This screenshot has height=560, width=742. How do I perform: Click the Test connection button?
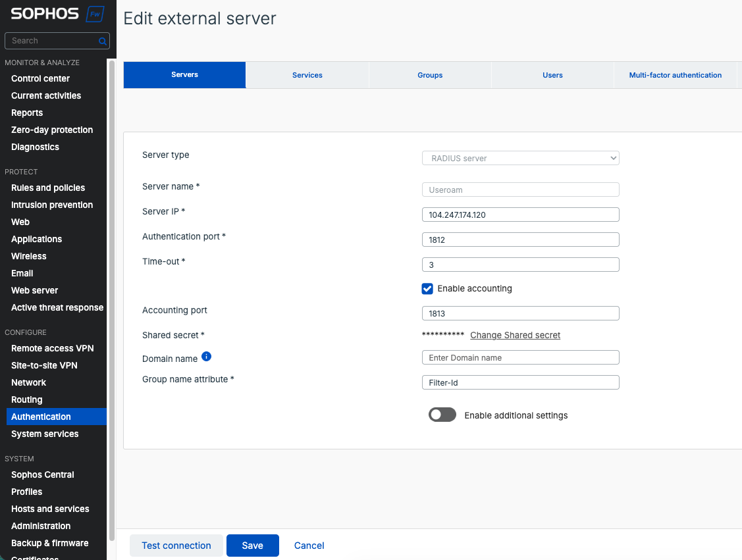click(176, 546)
